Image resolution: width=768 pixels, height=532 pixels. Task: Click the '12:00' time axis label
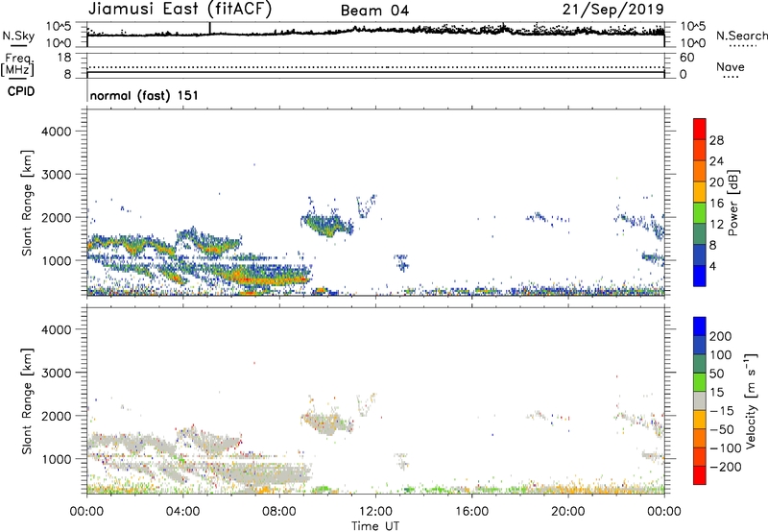point(375,512)
